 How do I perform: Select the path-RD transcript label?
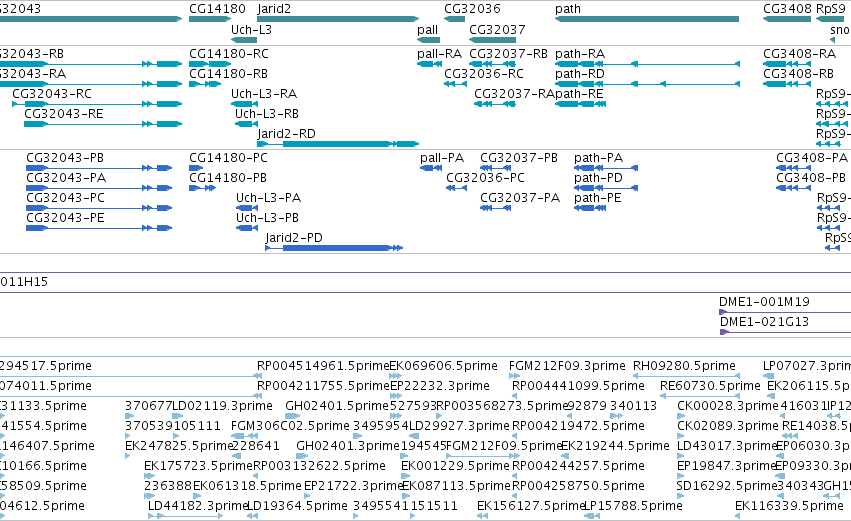(x=580, y=74)
